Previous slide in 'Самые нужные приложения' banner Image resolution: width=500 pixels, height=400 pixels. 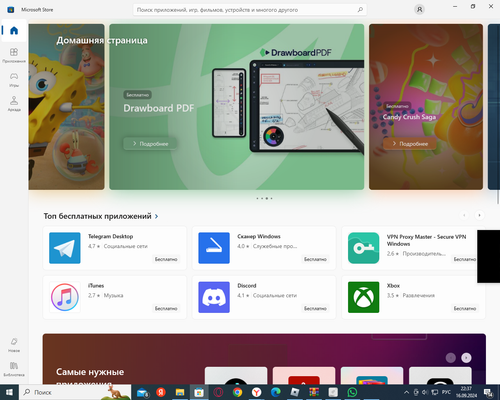451,358
